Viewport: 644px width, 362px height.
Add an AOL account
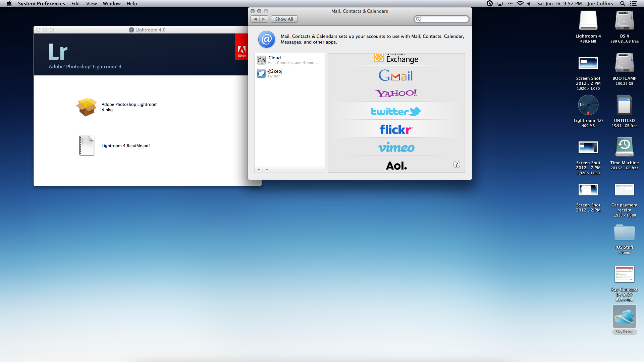396,166
